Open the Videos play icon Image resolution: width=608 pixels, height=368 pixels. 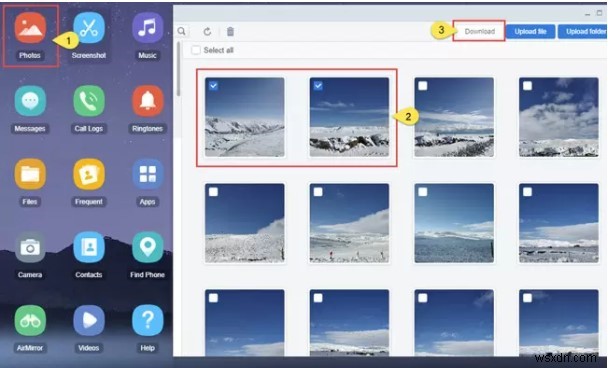click(x=89, y=320)
